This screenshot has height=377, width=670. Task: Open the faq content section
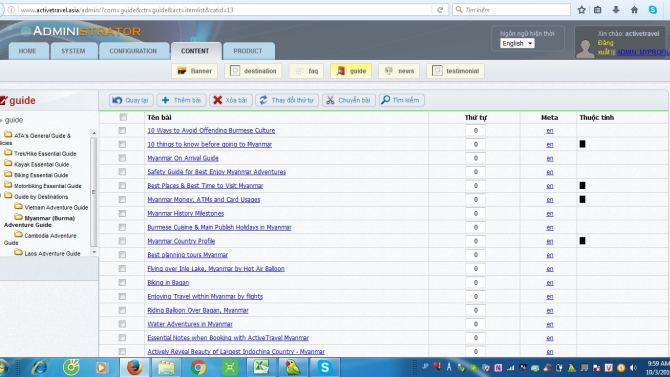tap(307, 71)
